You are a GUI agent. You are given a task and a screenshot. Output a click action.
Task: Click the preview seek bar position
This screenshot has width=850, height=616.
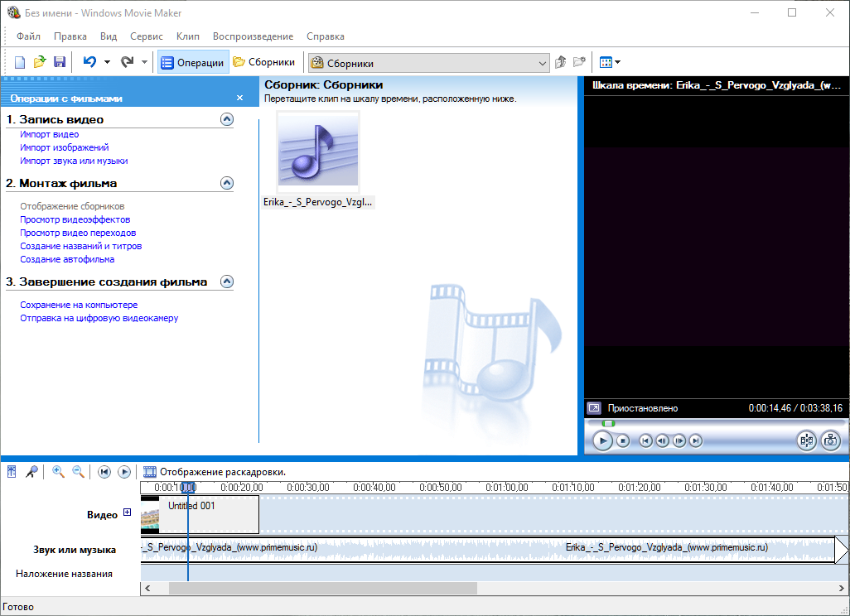coord(609,424)
